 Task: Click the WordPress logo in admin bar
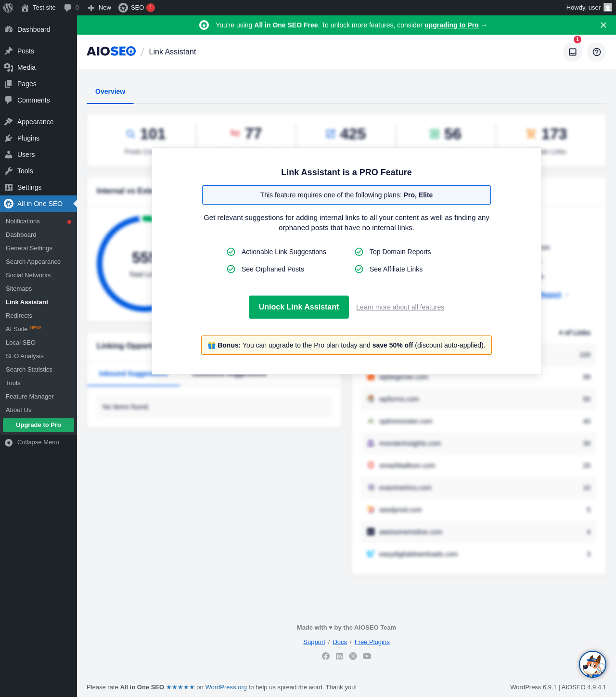click(x=8, y=8)
